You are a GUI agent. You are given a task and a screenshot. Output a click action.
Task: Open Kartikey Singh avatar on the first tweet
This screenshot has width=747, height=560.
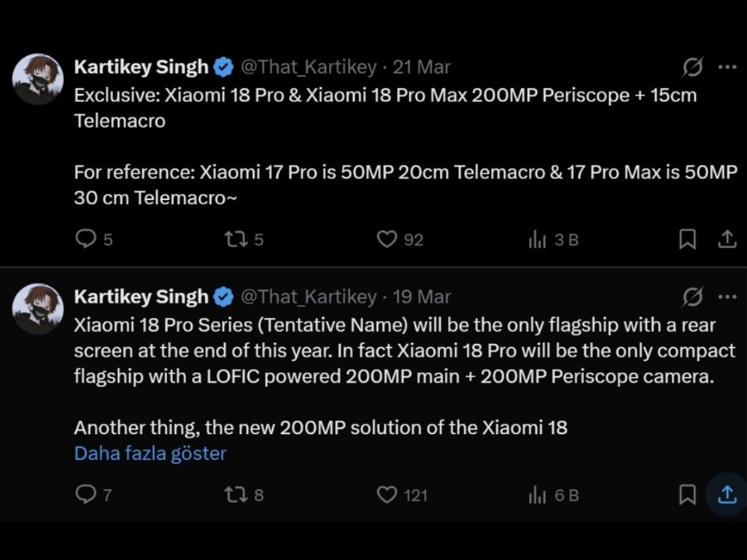[x=38, y=79]
